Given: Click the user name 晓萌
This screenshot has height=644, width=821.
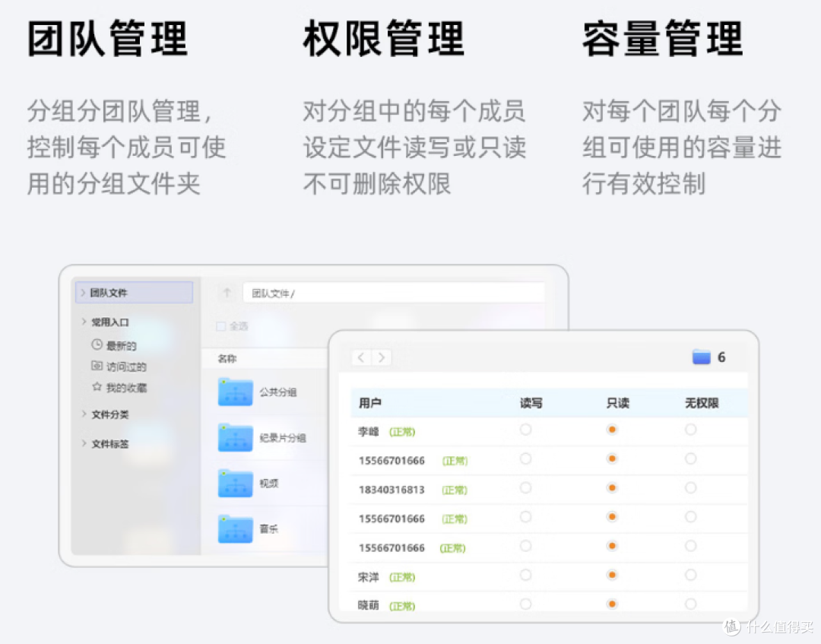Looking at the screenshot, I should [368, 605].
